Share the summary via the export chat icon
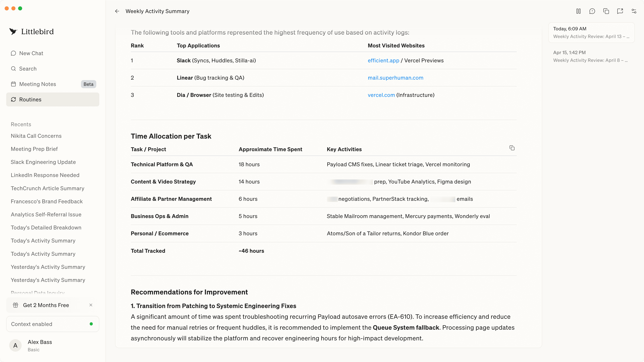Image resolution: width=644 pixels, height=362 pixels. point(620,11)
